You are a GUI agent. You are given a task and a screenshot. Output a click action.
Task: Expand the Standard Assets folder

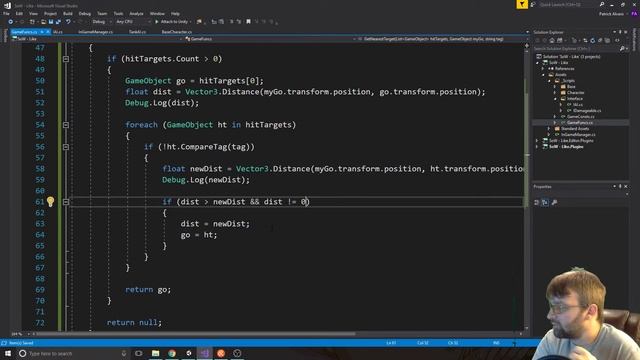coord(549,129)
